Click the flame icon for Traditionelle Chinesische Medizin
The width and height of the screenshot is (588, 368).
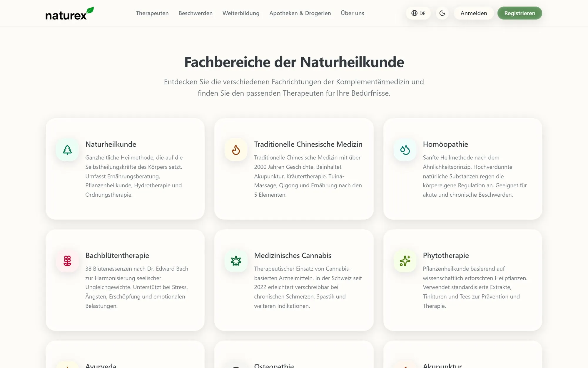click(236, 150)
